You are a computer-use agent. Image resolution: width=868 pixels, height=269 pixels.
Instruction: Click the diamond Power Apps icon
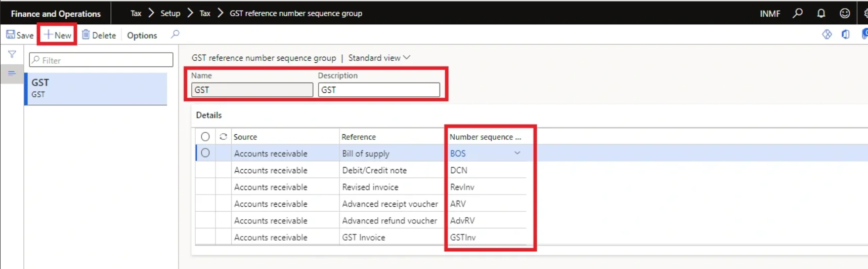tap(827, 34)
